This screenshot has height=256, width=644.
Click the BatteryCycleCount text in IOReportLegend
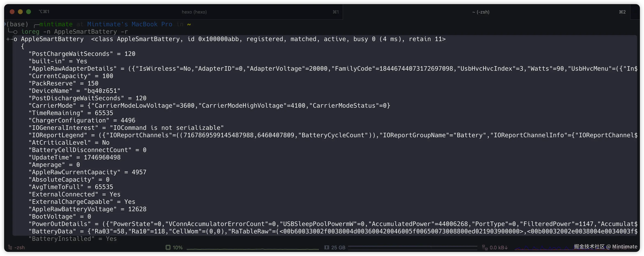click(x=333, y=135)
